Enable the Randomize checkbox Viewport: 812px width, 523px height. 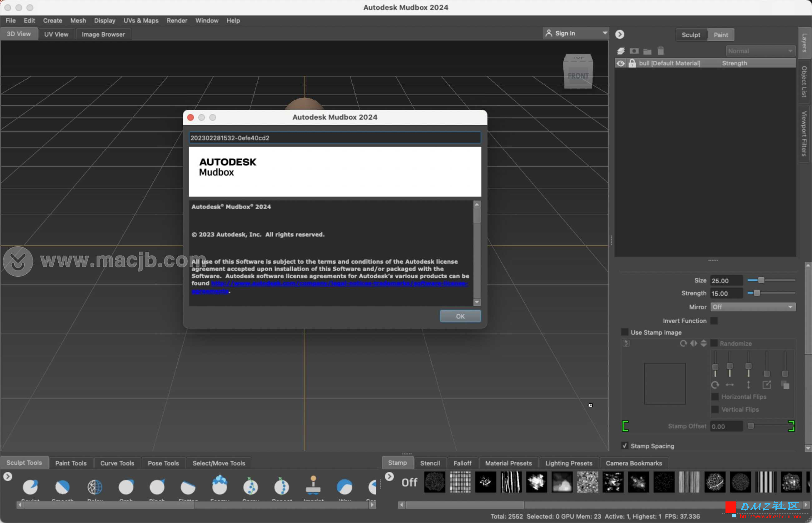714,343
